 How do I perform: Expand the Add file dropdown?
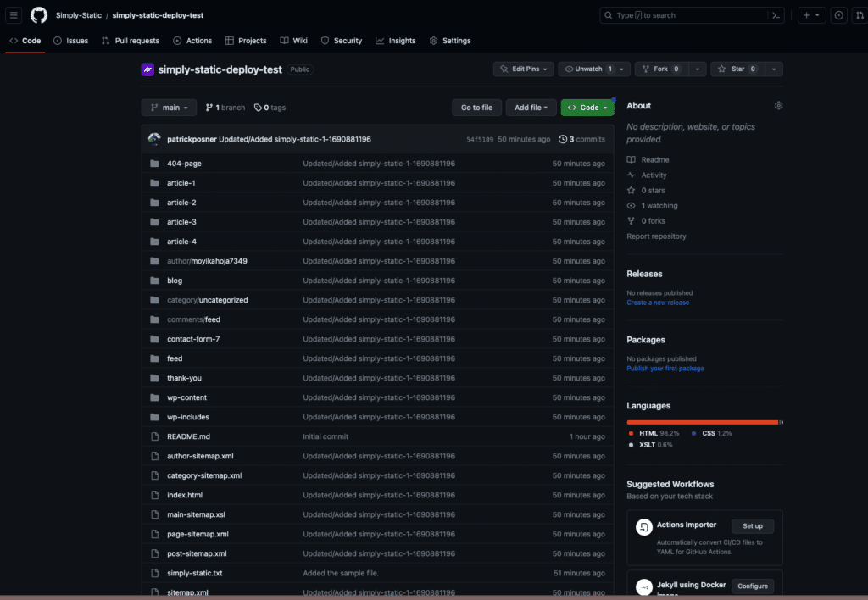(531, 108)
